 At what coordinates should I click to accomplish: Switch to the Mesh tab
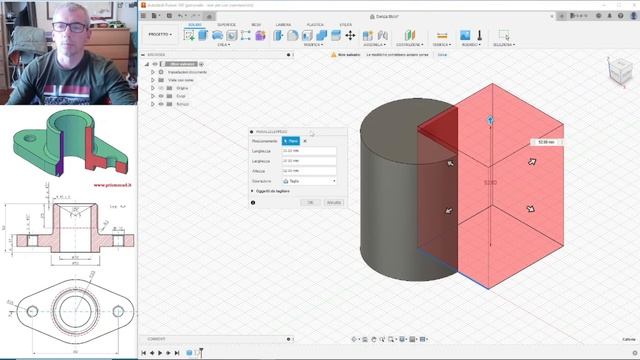[256, 25]
